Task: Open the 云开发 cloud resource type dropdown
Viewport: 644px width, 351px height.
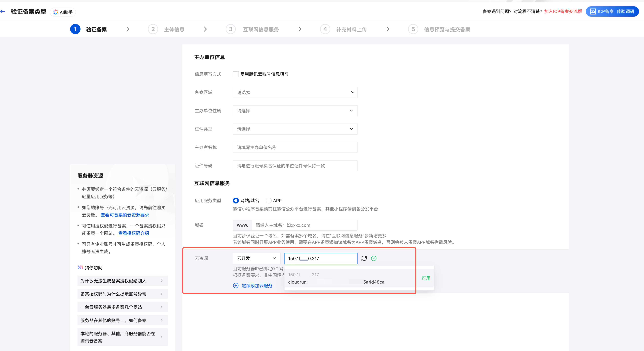Action: coord(256,258)
